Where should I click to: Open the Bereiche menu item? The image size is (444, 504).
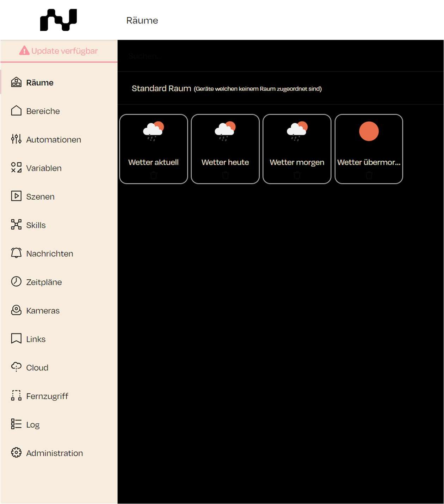(43, 111)
